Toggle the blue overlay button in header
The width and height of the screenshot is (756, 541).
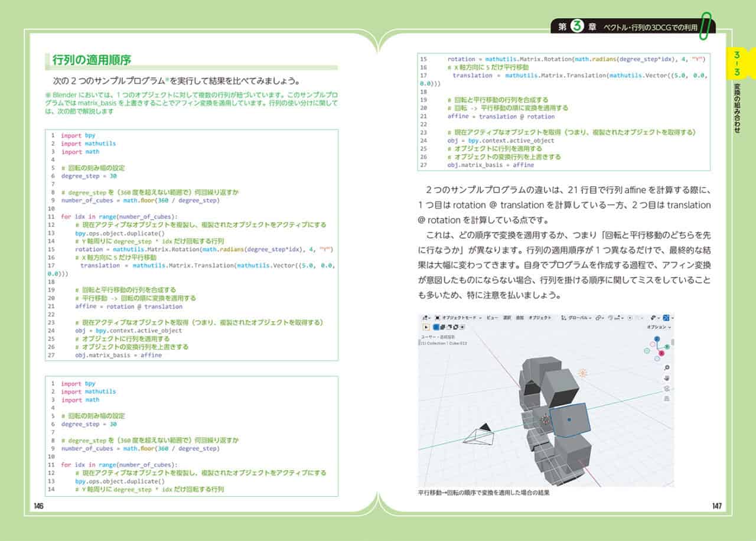[x=666, y=318]
